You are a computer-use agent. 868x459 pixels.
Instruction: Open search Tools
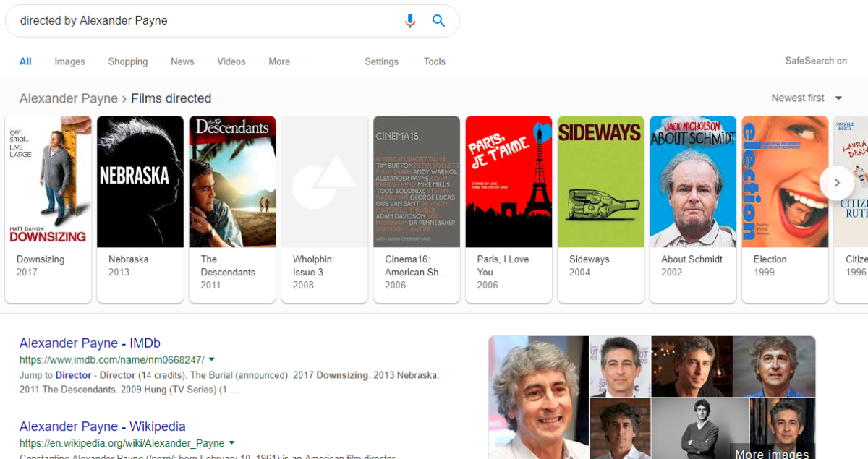[435, 61]
